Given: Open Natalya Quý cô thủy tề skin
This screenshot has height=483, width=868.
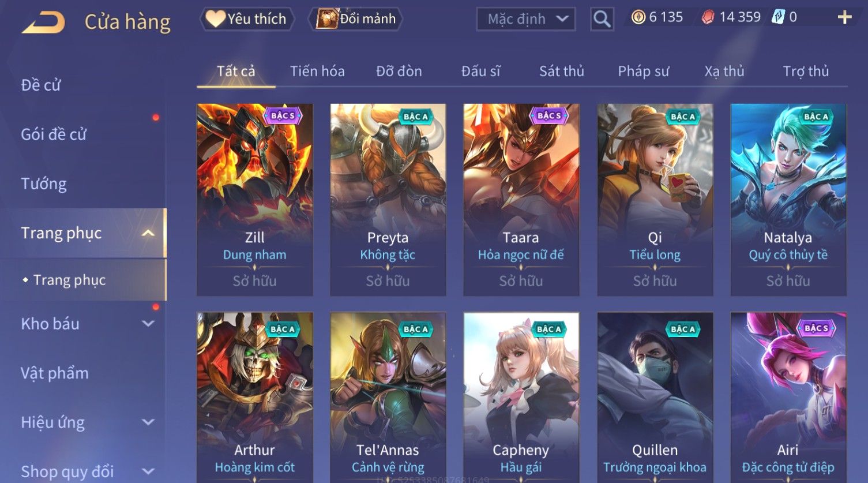Looking at the screenshot, I should pos(788,200).
